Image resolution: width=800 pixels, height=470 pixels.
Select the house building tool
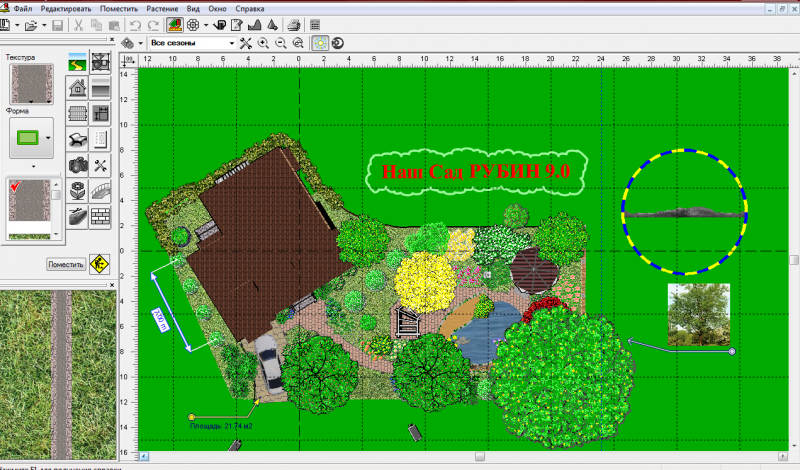tap(78, 88)
